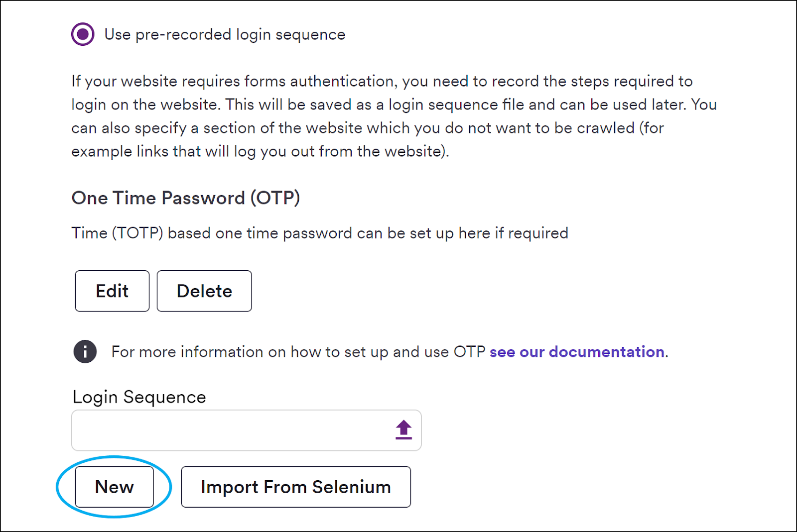Click the Delete button under OTP
This screenshot has width=797, height=532.
pyautogui.click(x=204, y=291)
